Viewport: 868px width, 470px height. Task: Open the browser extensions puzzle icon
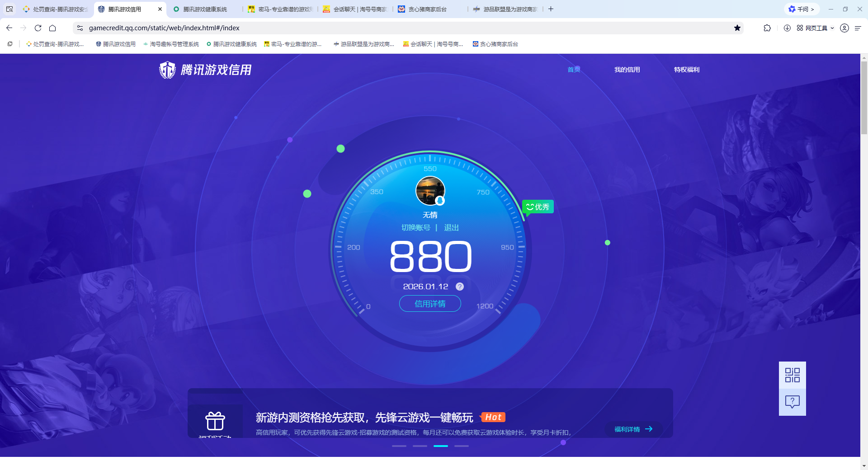coord(767,28)
